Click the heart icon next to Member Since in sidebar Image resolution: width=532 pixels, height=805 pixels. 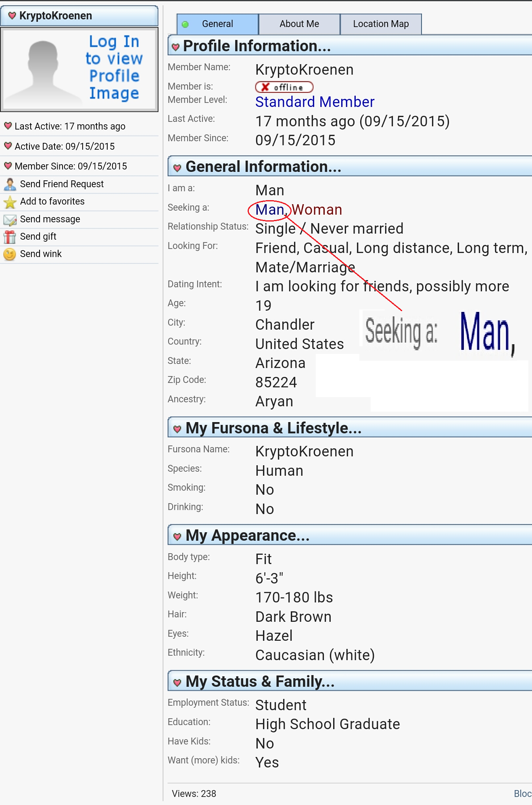pyautogui.click(x=8, y=165)
